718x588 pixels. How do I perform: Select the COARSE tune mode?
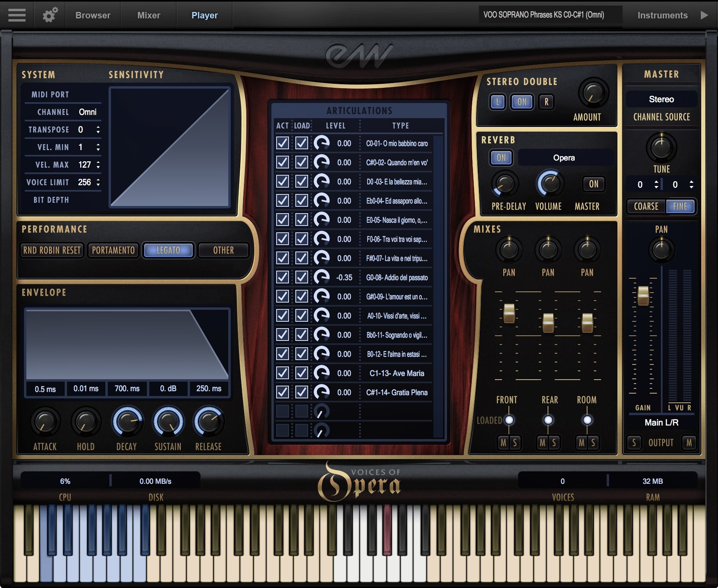click(646, 206)
